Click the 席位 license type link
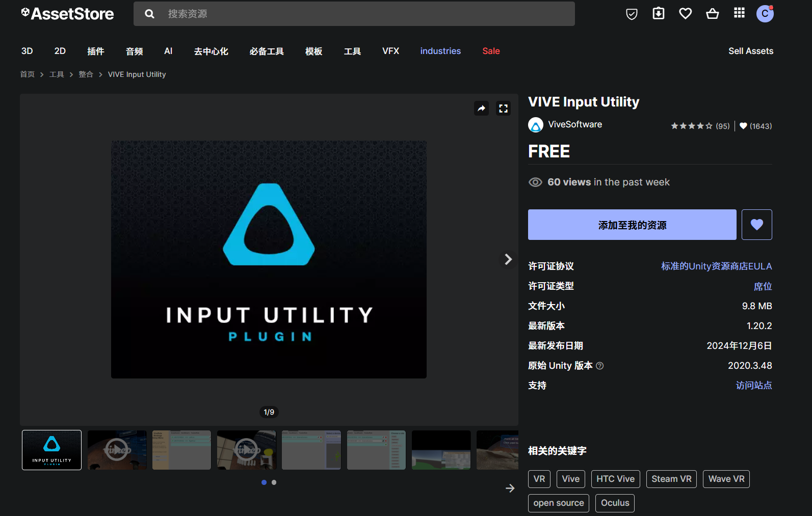 pos(763,286)
